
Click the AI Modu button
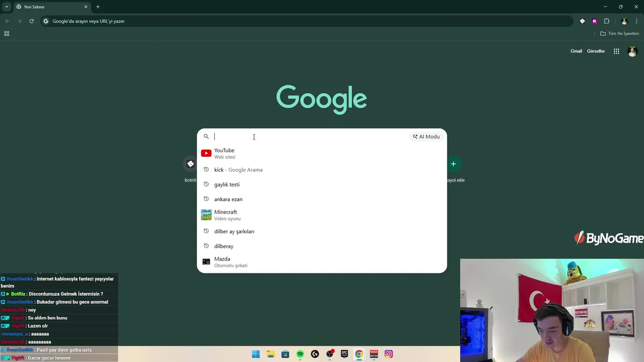426,136
